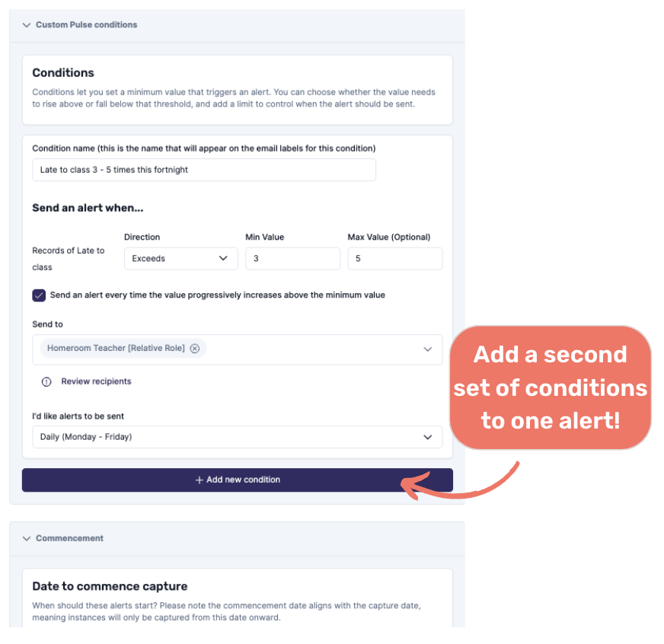
Task: Focus the Condition name text field
Action: (x=203, y=170)
